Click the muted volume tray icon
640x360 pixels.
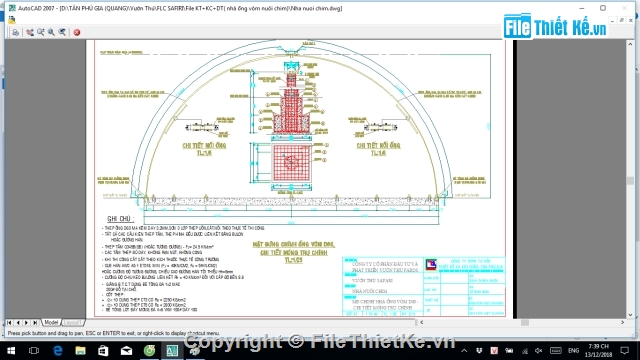coord(539,351)
